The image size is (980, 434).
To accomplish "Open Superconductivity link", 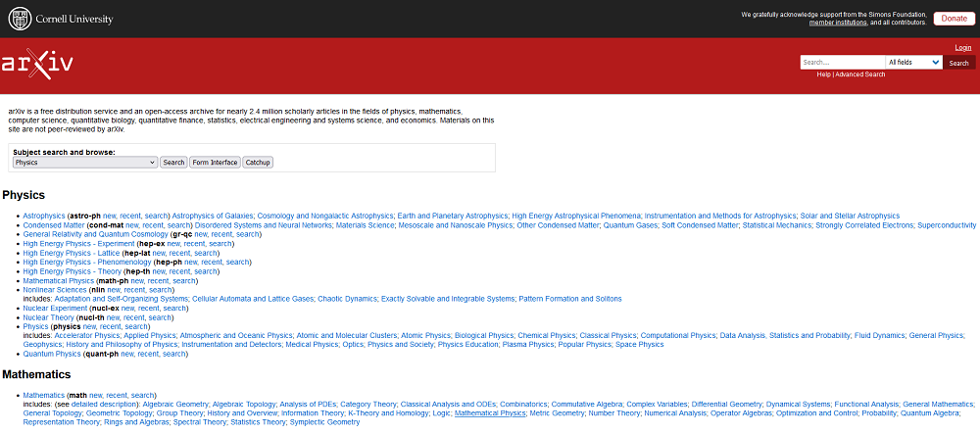I will [x=947, y=224].
